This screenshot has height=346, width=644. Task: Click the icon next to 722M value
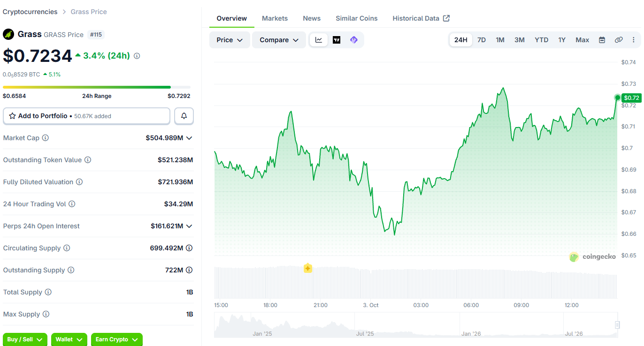coord(189,270)
